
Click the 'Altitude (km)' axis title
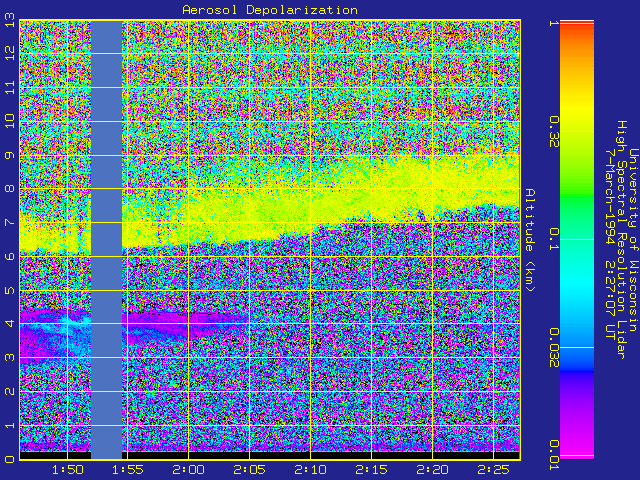click(x=530, y=240)
